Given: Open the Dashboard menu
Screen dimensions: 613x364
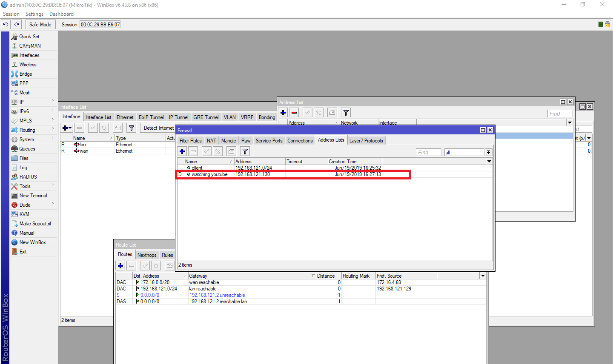Looking at the screenshot, I should click(61, 14).
